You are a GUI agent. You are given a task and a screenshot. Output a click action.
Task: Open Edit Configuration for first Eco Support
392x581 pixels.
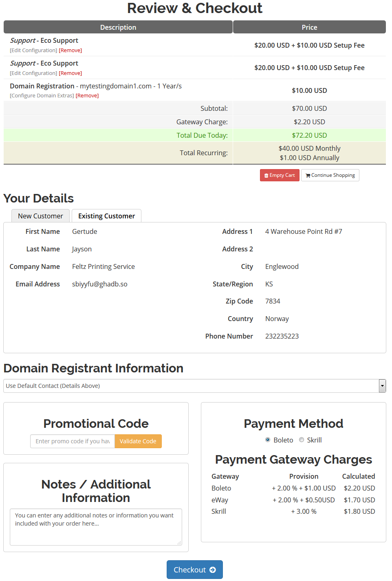33,50
